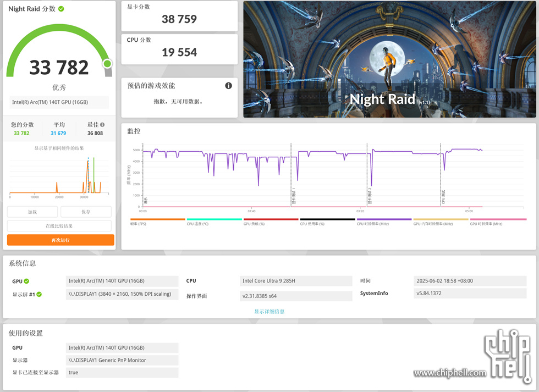539x392 pixels.
Task: Open 在线比较结果
Action: tap(59, 226)
